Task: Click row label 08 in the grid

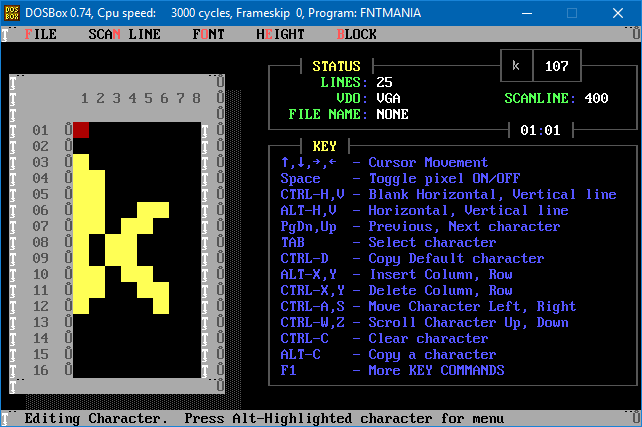Action: pyautogui.click(x=40, y=242)
